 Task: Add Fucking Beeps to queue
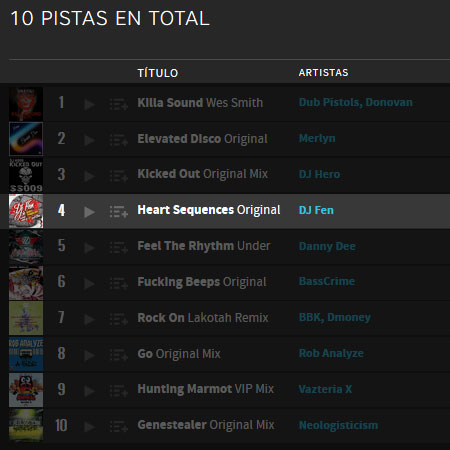119,284
